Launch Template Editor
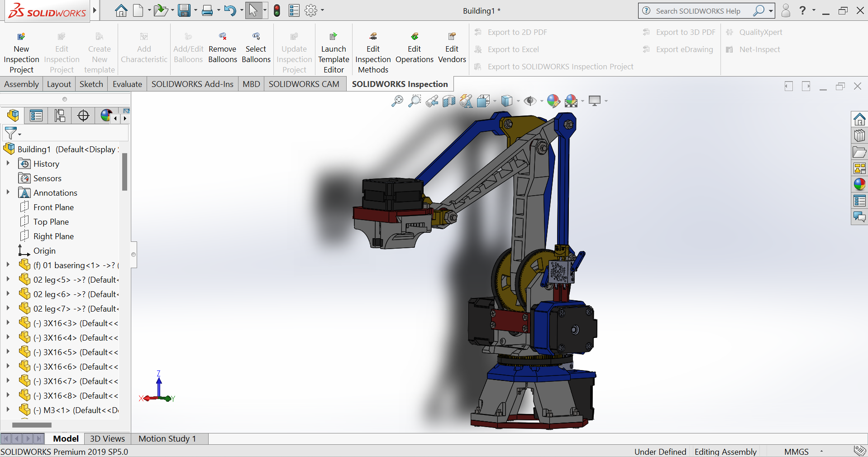 tap(334, 53)
